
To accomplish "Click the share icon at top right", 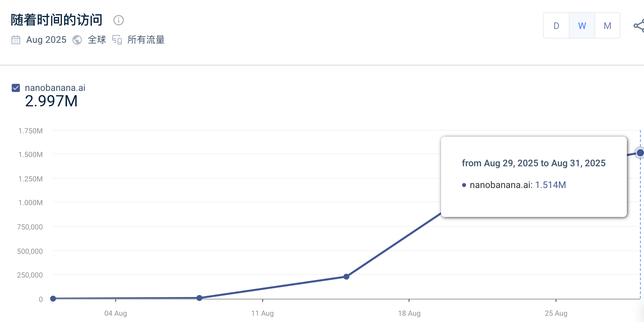I will 639,26.
